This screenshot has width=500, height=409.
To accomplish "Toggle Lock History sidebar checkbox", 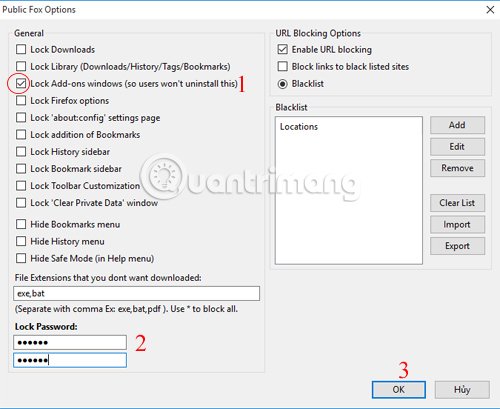I will point(21,151).
